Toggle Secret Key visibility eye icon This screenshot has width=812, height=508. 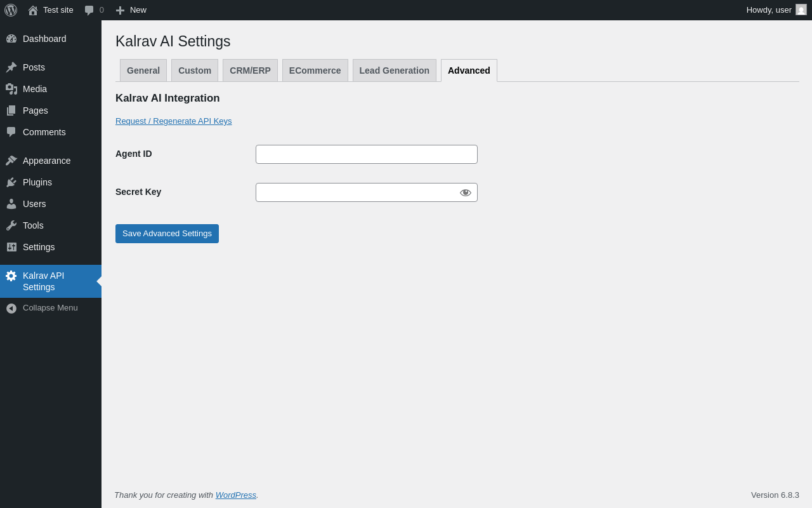point(466,192)
